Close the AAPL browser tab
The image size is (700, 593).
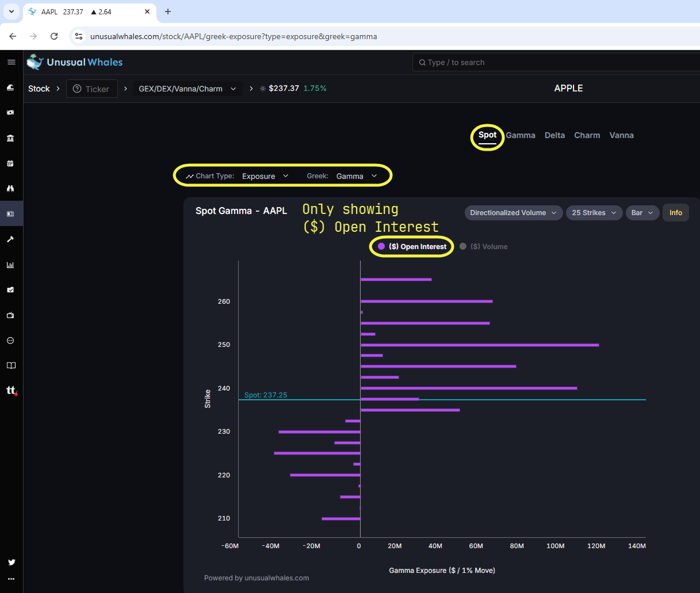147,12
